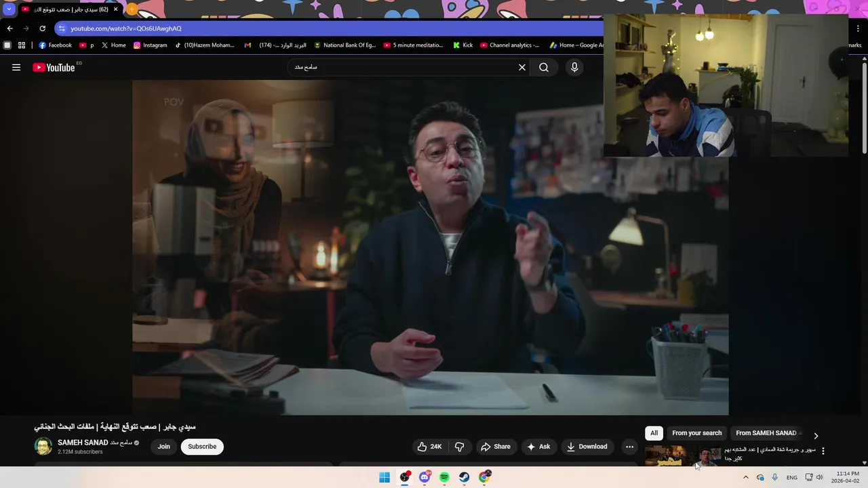The width and height of the screenshot is (868, 488).
Task: Open the YouTube bookmark labeled p
Action: coord(87,45)
